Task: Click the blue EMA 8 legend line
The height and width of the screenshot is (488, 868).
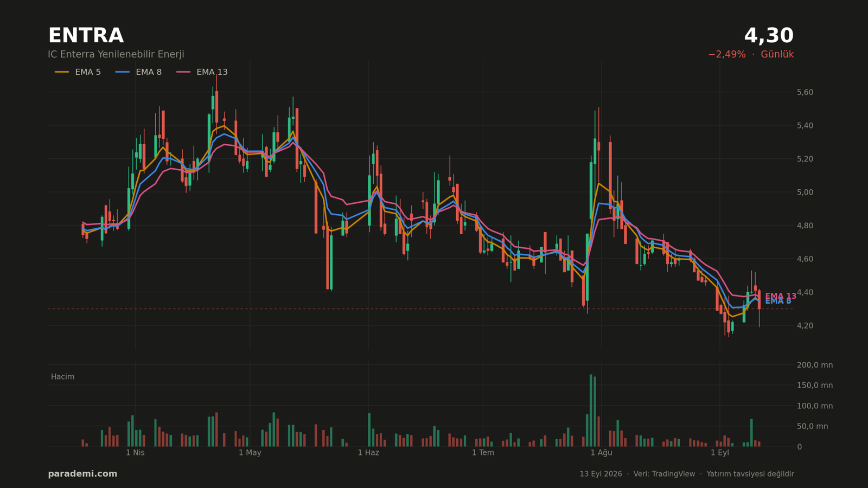Action: 123,72
